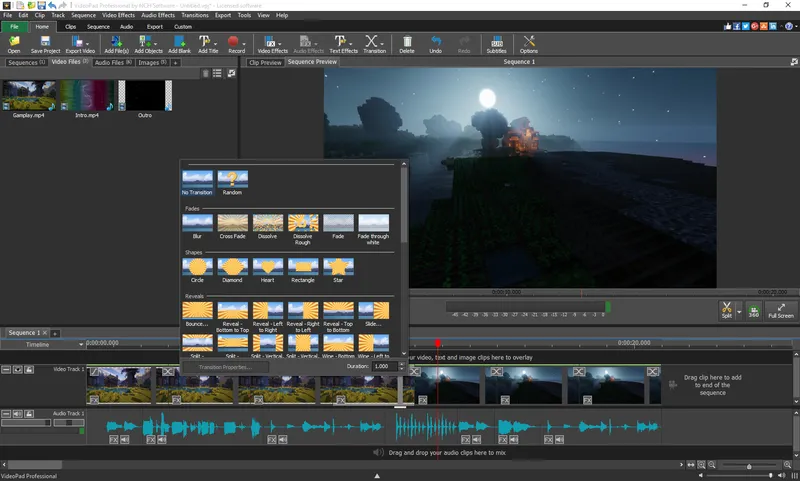Viewport: 800px width, 481px height.
Task: Click the Export Video button
Action: coord(78,42)
